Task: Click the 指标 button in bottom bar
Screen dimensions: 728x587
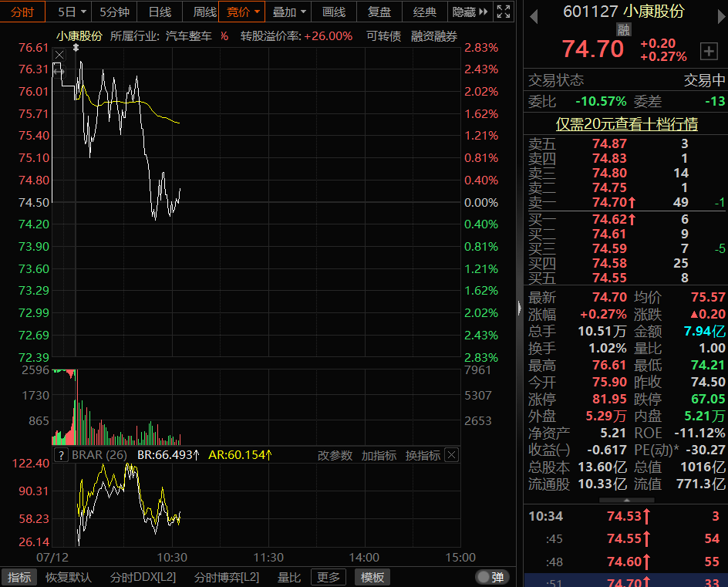Action: [x=19, y=577]
